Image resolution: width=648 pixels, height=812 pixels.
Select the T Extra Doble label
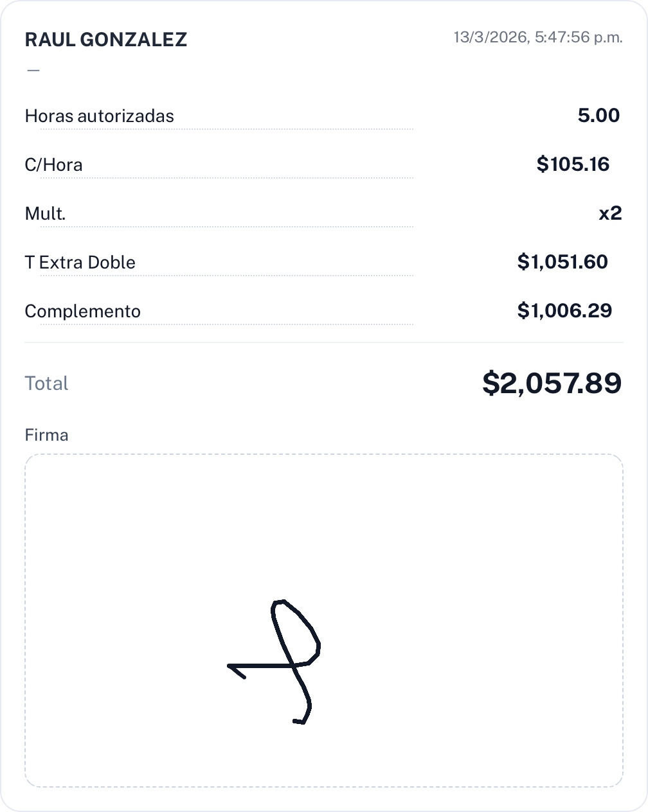[80, 263]
